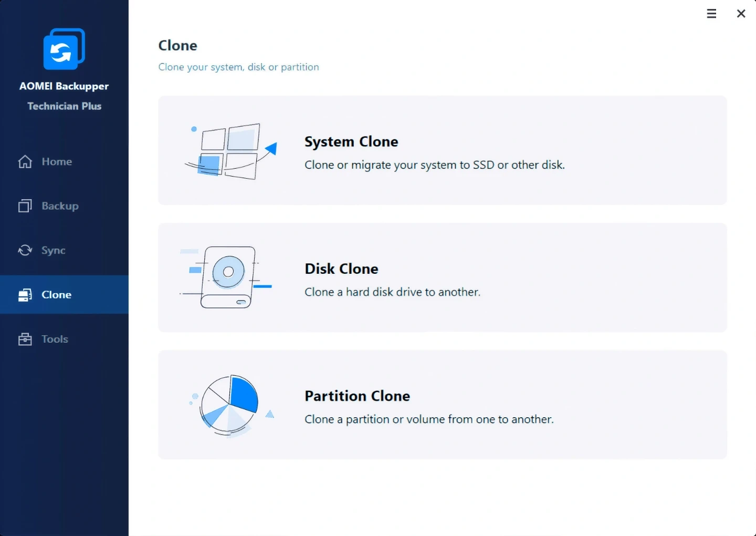Click the Backup stacked-squares icon
756x536 pixels.
25,206
